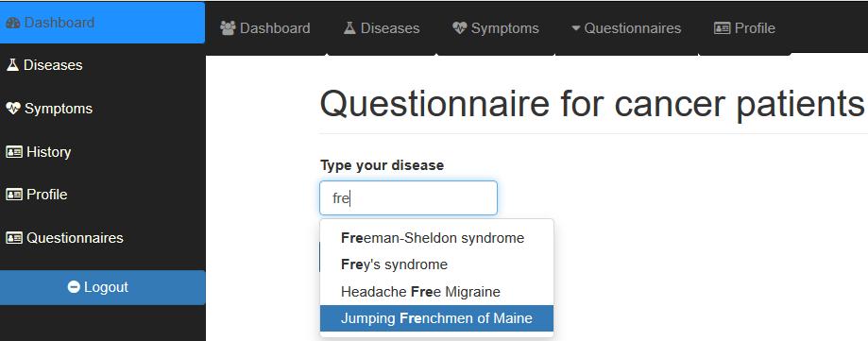The image size is (868, 341).
Task: Focus the Type your disease input field
Action: point(409,198)
